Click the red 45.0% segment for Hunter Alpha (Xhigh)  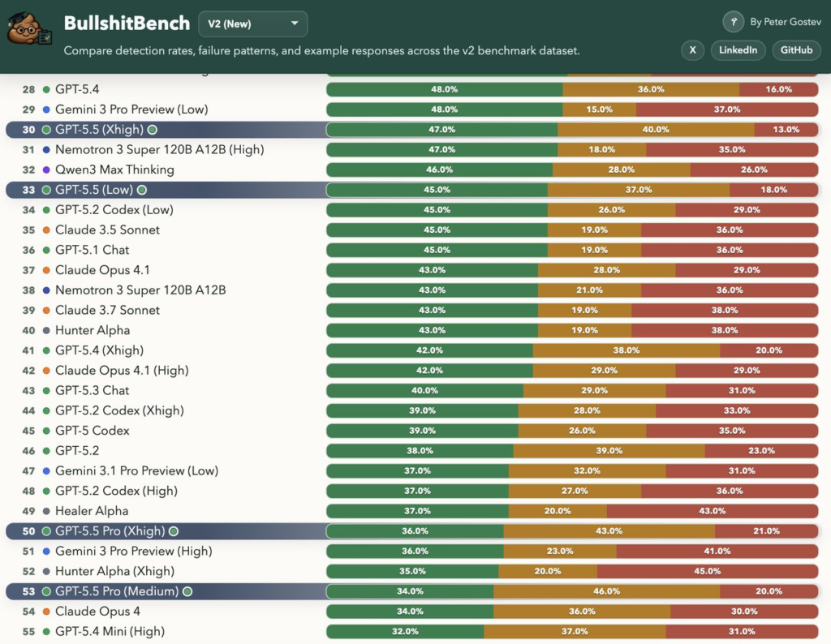click(708, 571)
